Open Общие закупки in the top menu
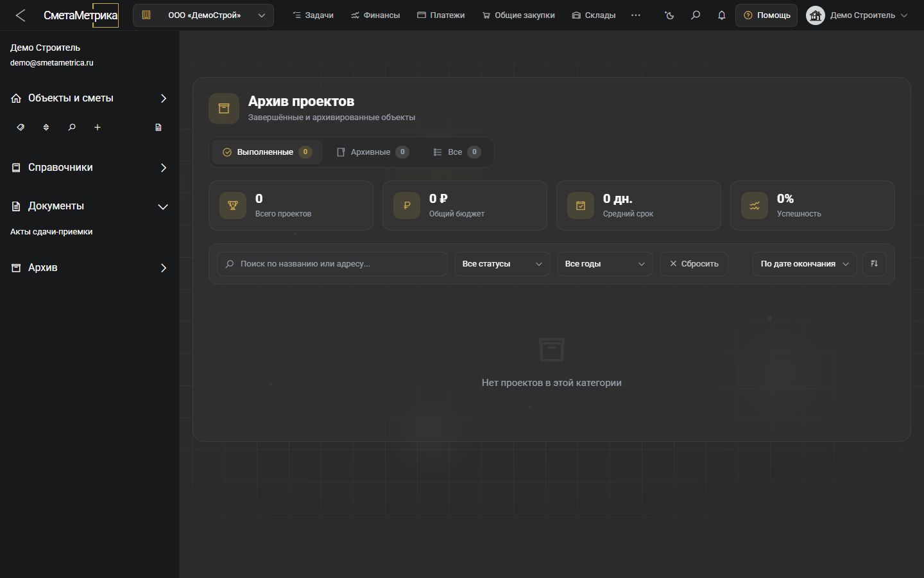924x578 pixels. click(x=518, y=15)
